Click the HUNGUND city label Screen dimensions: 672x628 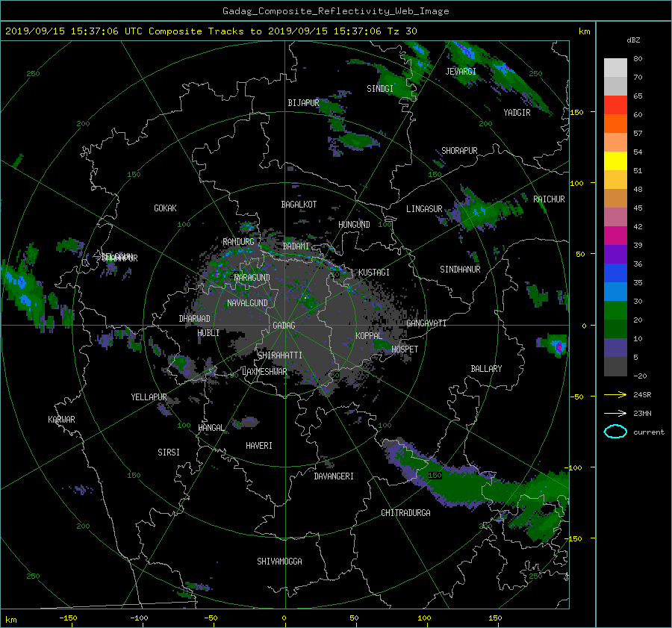point(354,225)
